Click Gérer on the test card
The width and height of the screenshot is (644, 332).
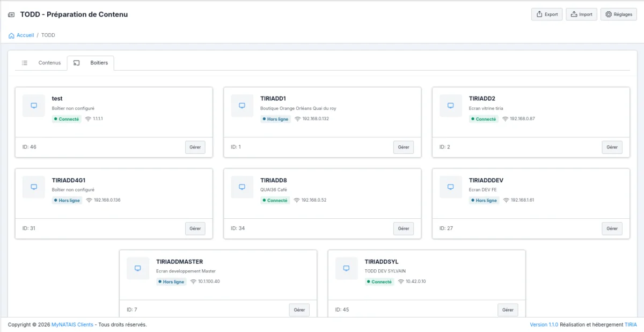195,147
